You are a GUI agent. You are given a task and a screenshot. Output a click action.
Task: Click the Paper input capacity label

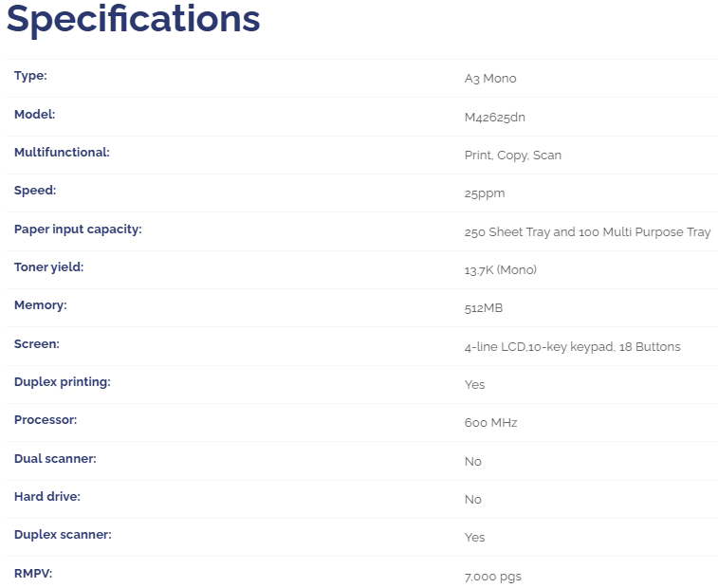78,229
